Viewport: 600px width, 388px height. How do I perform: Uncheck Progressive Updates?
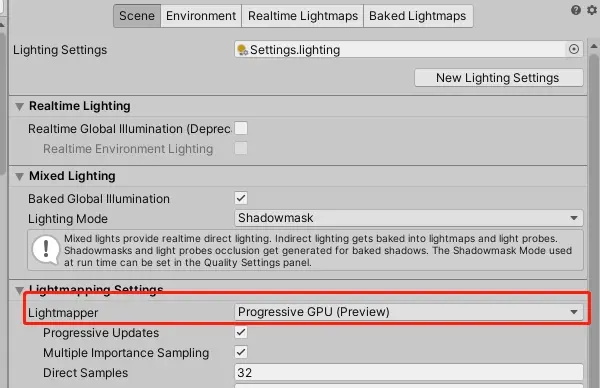[241, 332]
